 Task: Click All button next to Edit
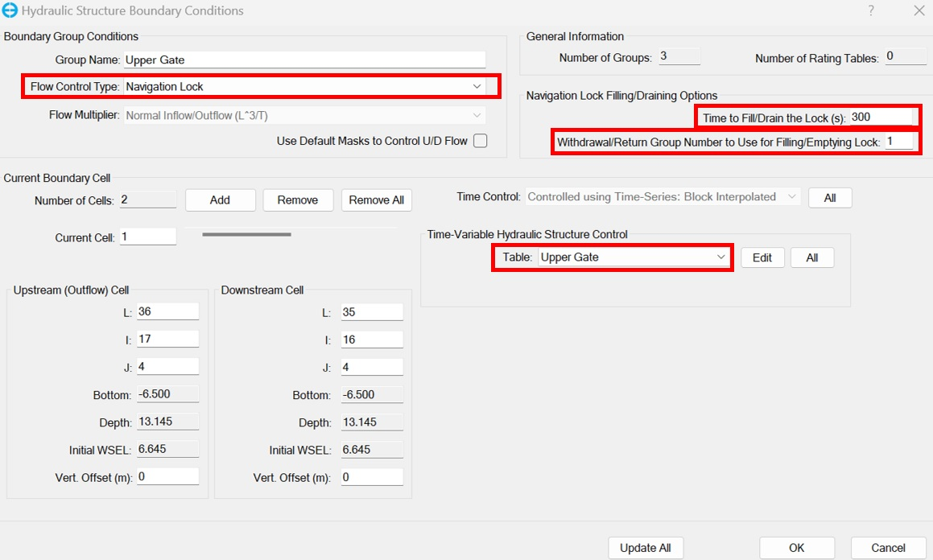[811, 257]
